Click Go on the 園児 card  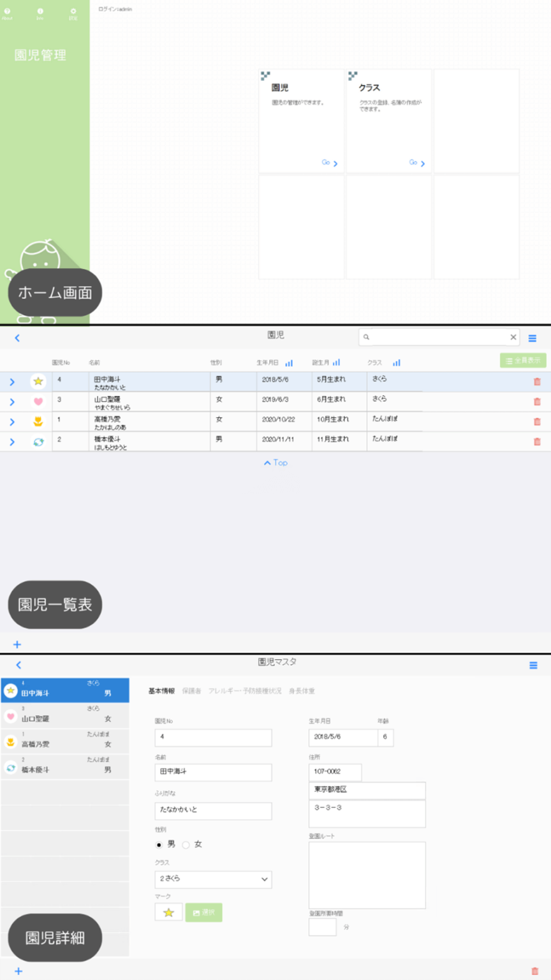(x=327, y=163)
